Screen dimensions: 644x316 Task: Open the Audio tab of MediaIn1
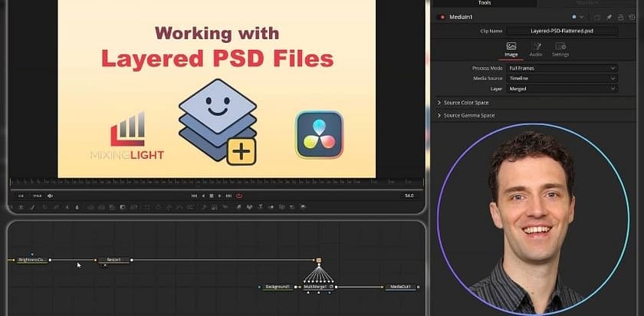click(536, 50)
